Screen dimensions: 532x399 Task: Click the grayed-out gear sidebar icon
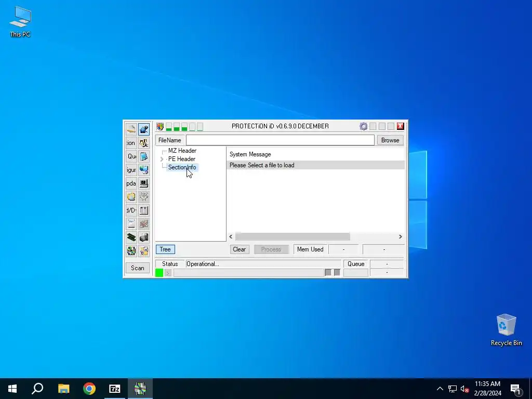144,197
